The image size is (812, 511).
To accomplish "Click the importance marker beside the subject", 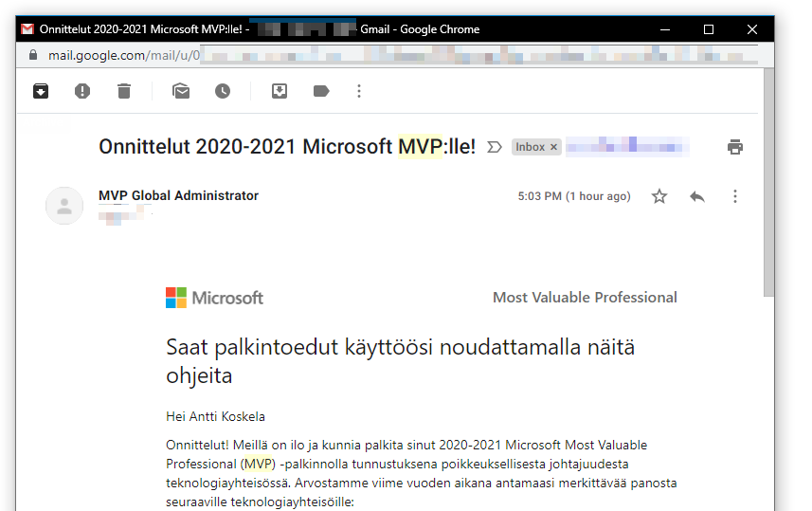I will pos(495,147).
